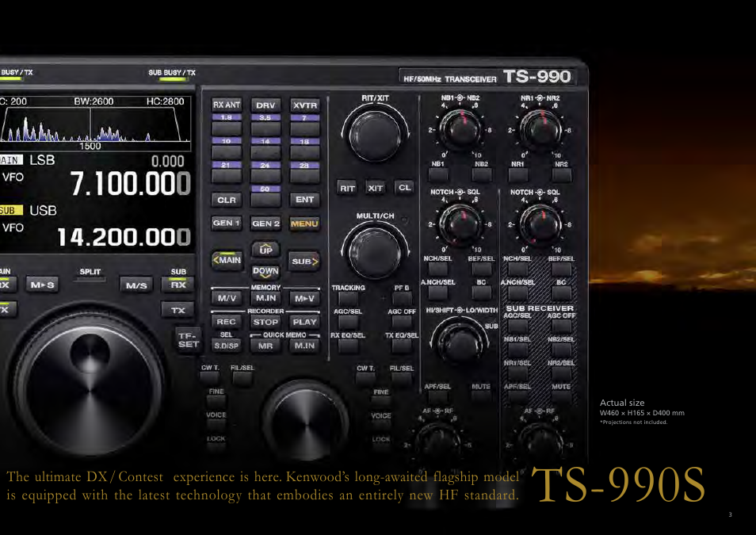Push the TF-SET key
The height and width of the screenshot is (535, 756).
189,340
